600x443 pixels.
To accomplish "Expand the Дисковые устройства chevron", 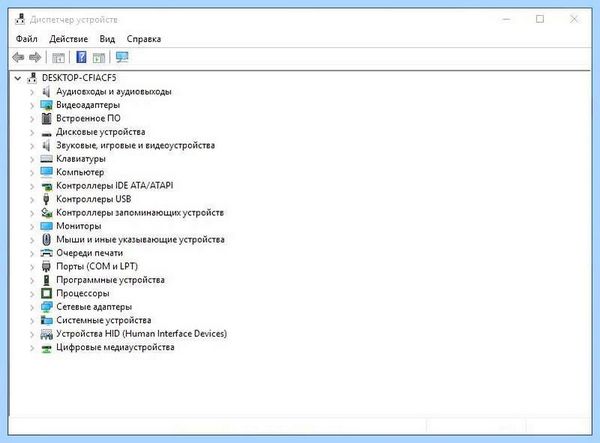I will (x=32, y=132).
